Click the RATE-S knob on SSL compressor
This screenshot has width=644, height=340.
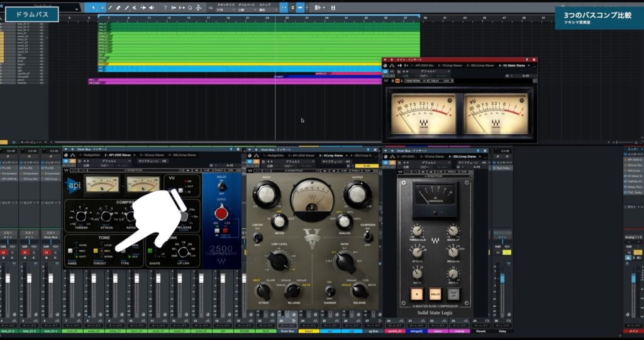coord(453,273)
